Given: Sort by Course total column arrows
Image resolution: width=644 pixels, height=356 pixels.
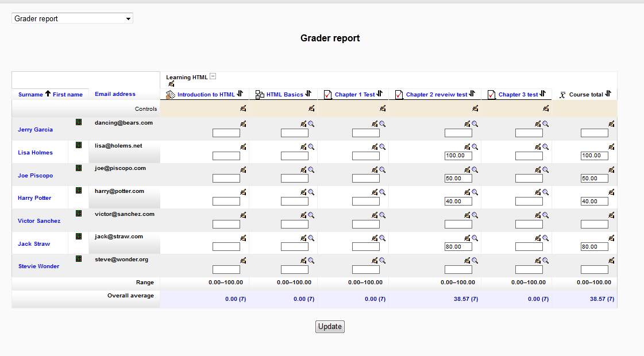Looking at the screenshot, I should 608,94.
